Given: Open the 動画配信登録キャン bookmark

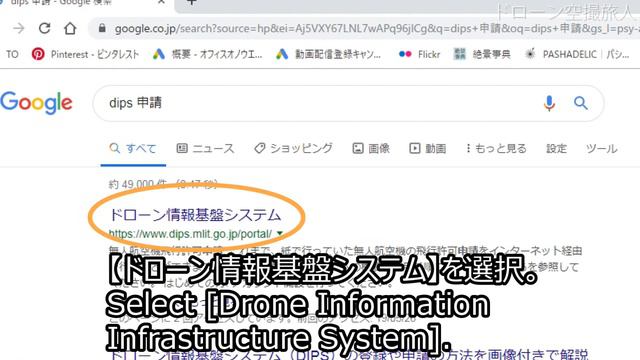Looking at the screenshot, I should click(x=329, y=54).
